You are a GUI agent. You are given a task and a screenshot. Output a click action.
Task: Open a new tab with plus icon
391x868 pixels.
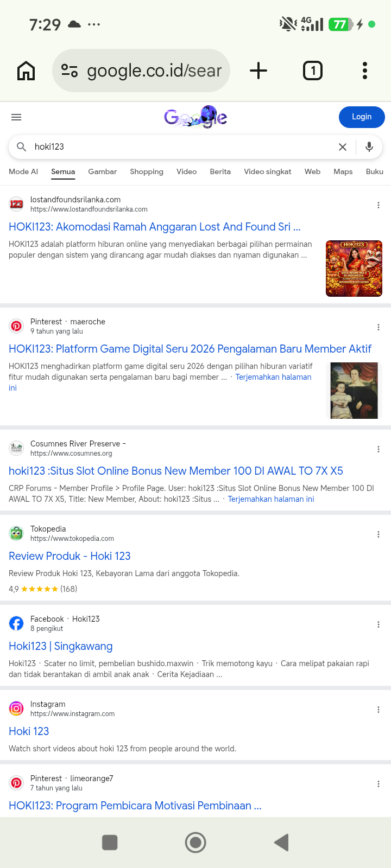click(258, 71)
